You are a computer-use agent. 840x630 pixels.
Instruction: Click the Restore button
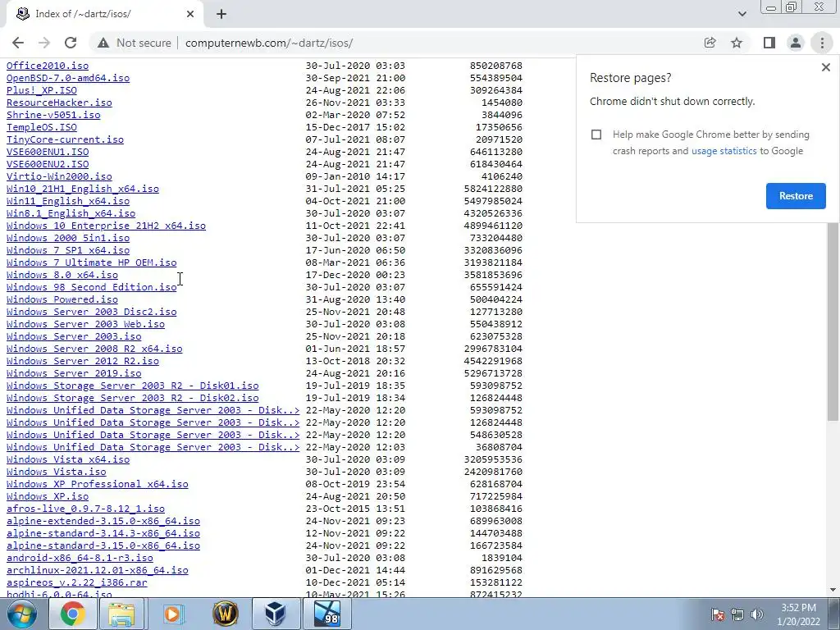point(796,196)
